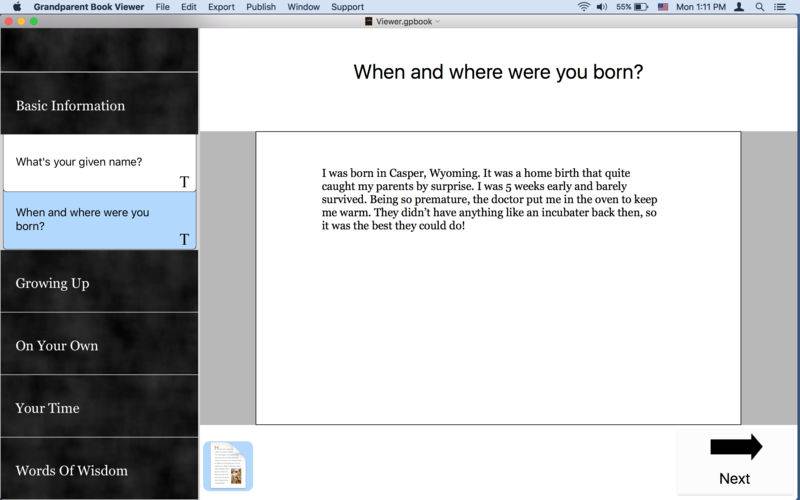Select "What's your given name?" question
The height and width of the screenshot is (500, 800).
tap(99, 163)
